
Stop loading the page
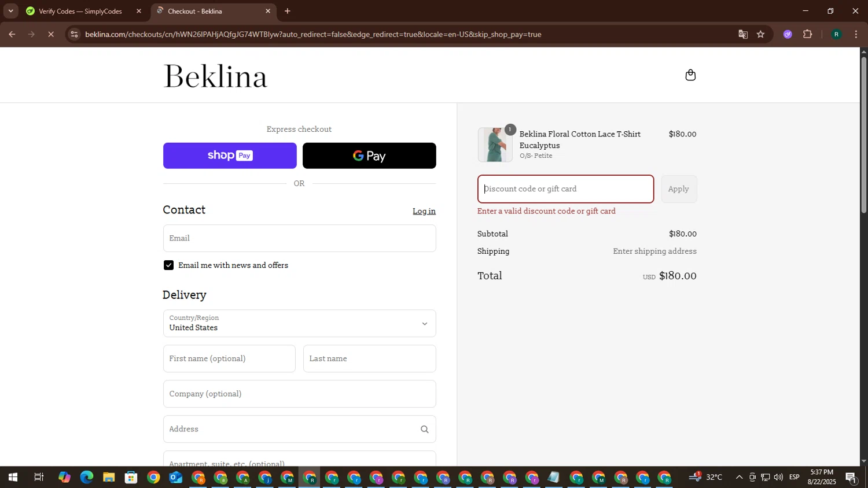(51, 34)
